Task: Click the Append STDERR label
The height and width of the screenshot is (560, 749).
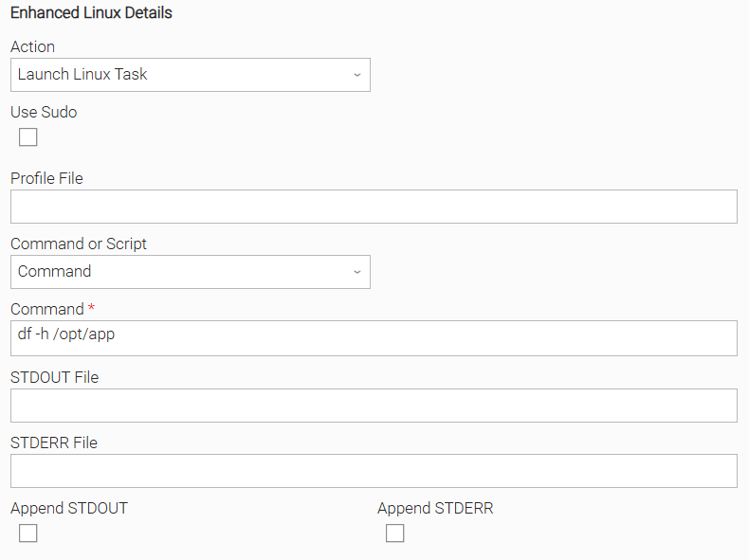Action: coord(435,509)
